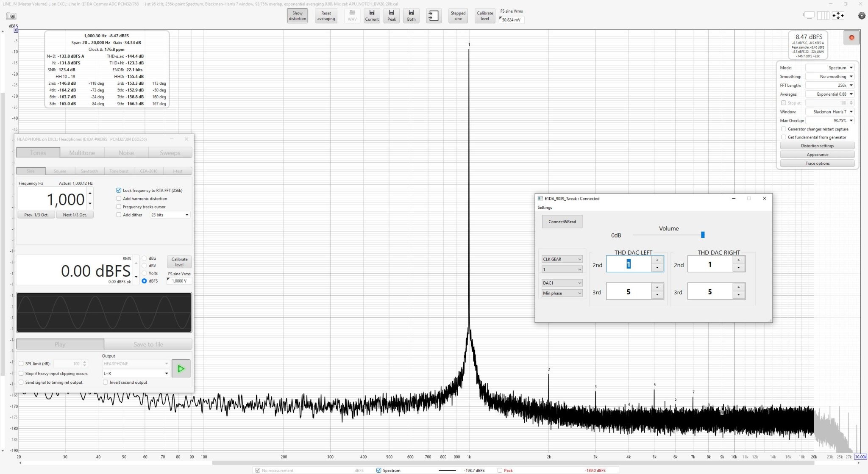The image size is (868, 474).
Task: Open Settings menu in E1DA Tweak window
Action: [x=545, y=208]
